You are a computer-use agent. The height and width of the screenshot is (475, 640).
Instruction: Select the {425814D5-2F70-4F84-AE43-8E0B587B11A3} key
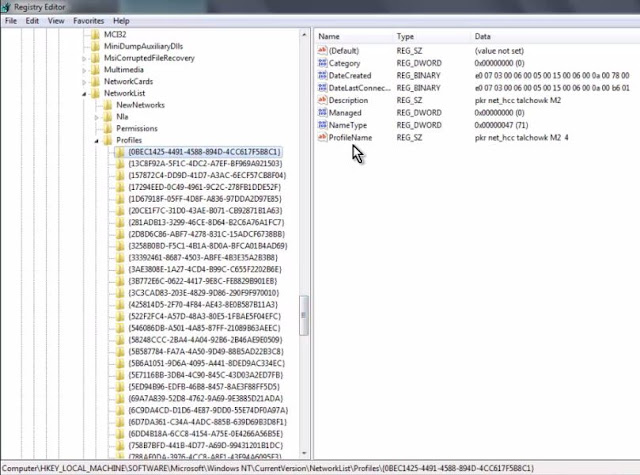(203, 305)
